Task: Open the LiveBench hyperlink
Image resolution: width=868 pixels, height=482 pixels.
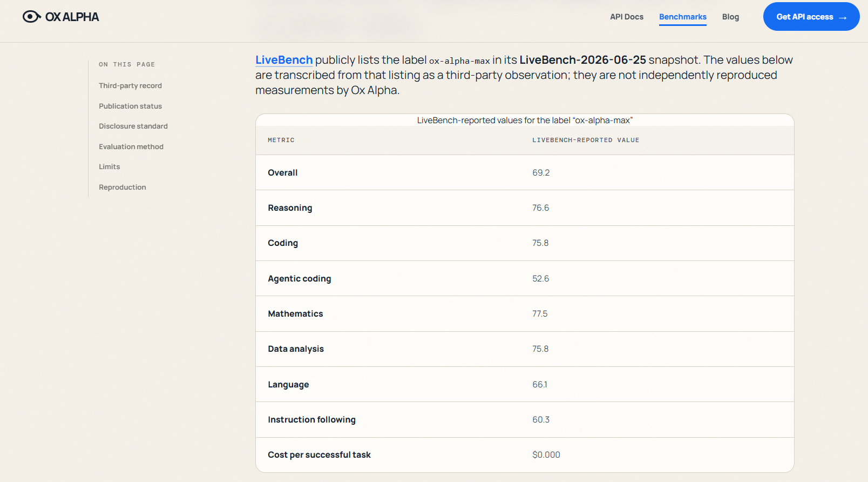Action: click(284, 60)
